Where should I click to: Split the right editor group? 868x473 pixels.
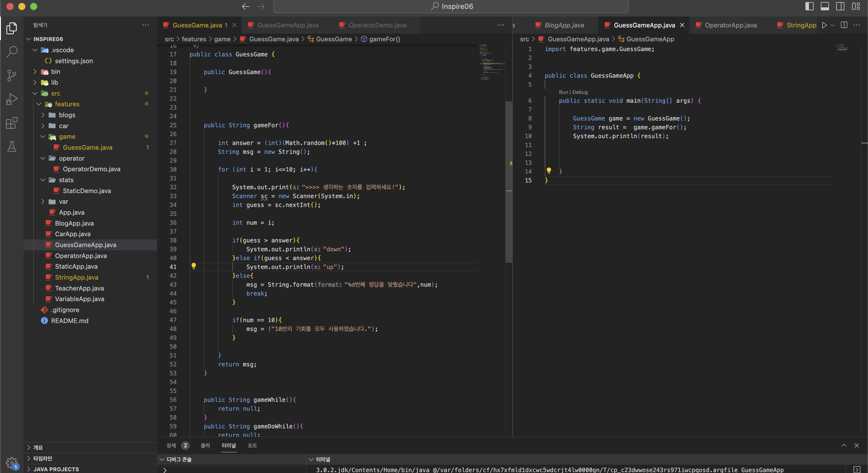[844, 25]
